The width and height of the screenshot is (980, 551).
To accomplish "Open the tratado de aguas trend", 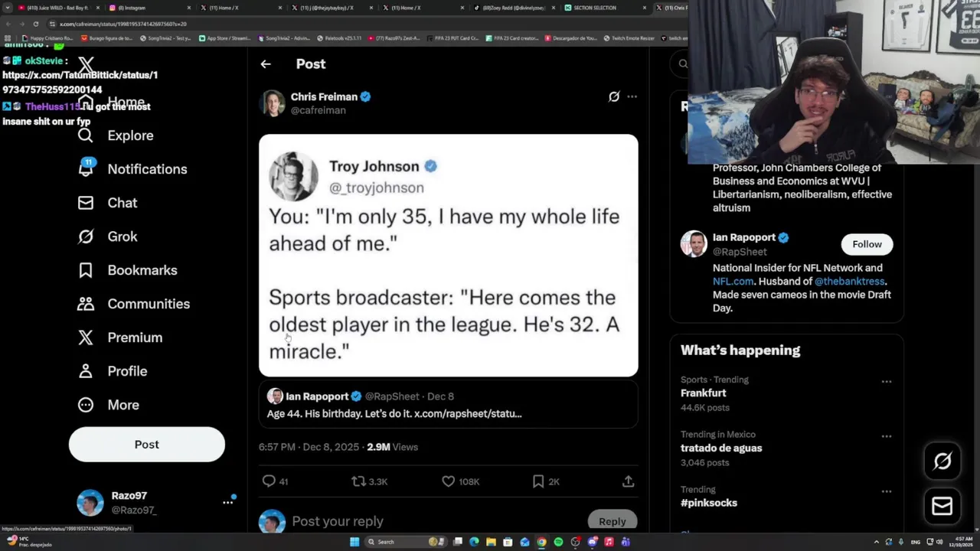I will click(x=721, y=448).
